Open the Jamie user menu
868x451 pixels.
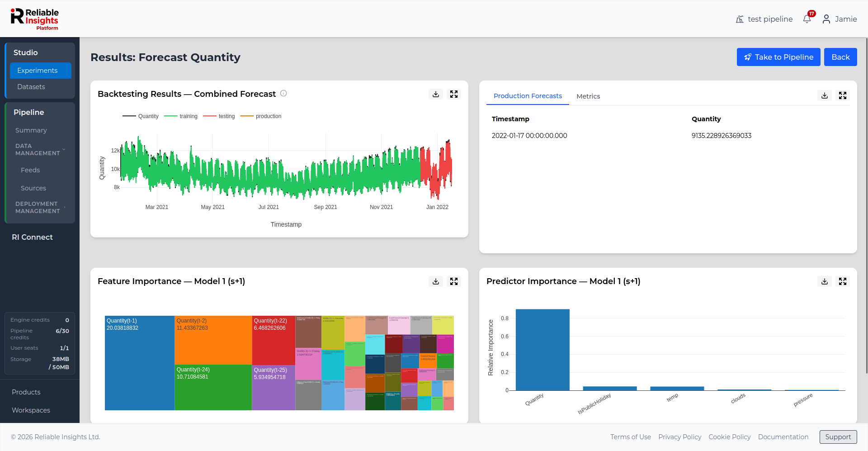pyautogui.click(x=840, y=19)
